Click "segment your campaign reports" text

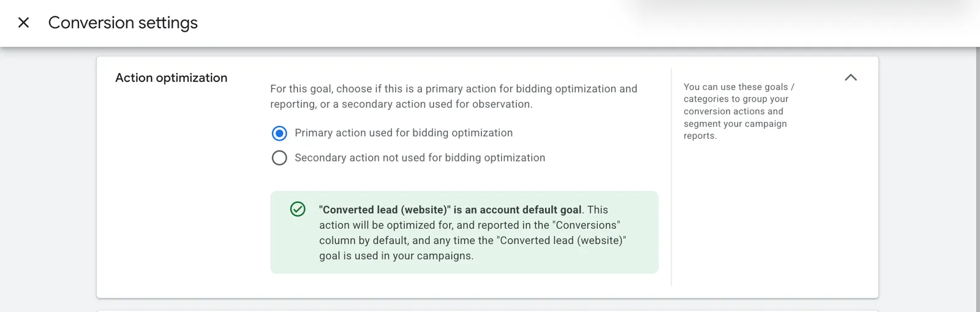pos(735,130)
